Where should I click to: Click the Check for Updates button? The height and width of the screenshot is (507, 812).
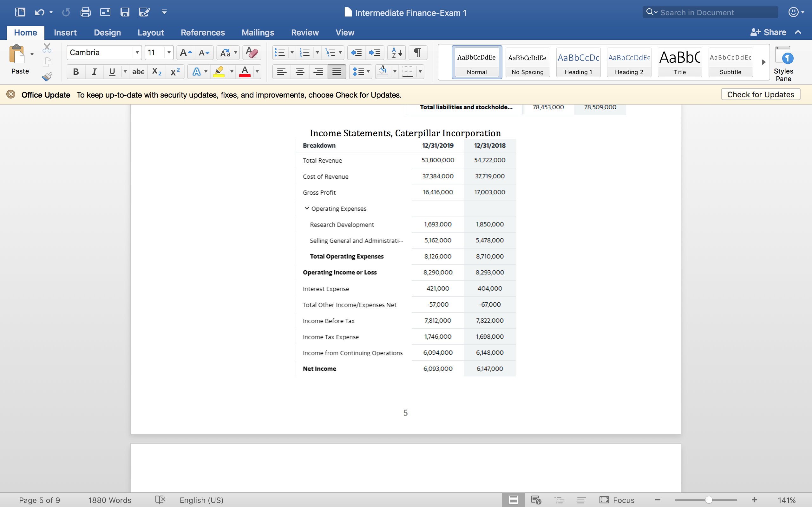point(760,94)
